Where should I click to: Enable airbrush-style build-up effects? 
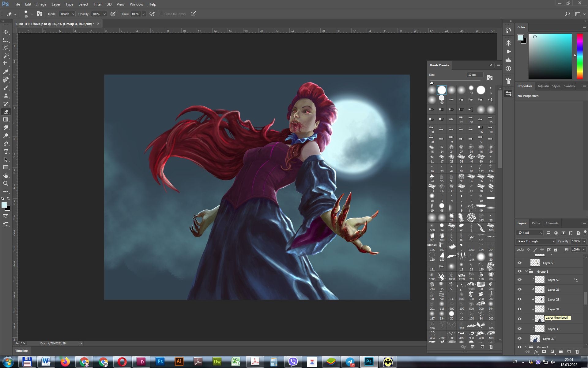[152, 14]
